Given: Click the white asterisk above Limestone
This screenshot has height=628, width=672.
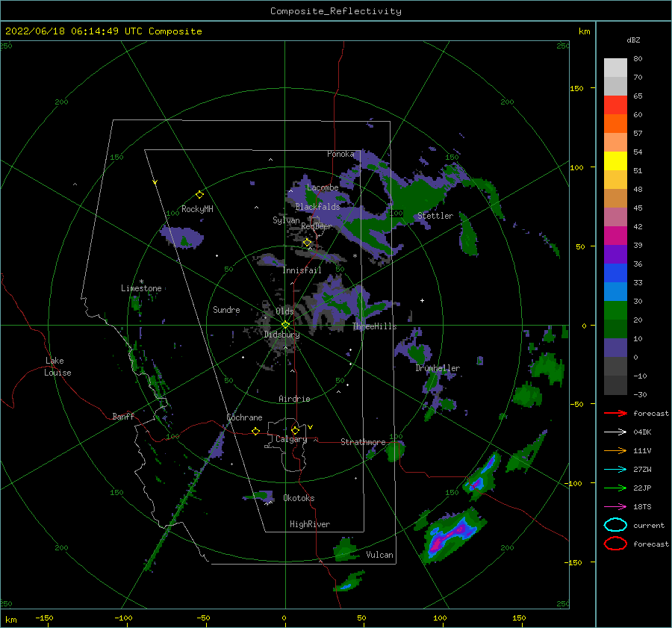Looking at the screenshot, I should point(141,282).
